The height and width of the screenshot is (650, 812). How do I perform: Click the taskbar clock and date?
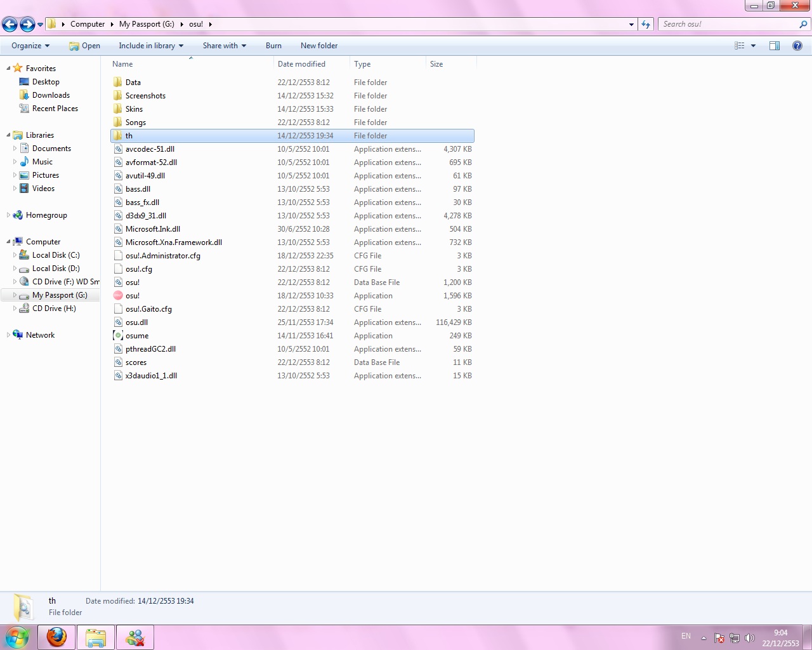780,638
